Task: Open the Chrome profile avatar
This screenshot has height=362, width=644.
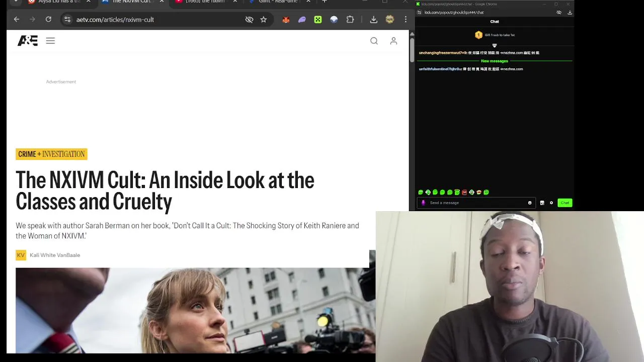Action: click(389, 20)
